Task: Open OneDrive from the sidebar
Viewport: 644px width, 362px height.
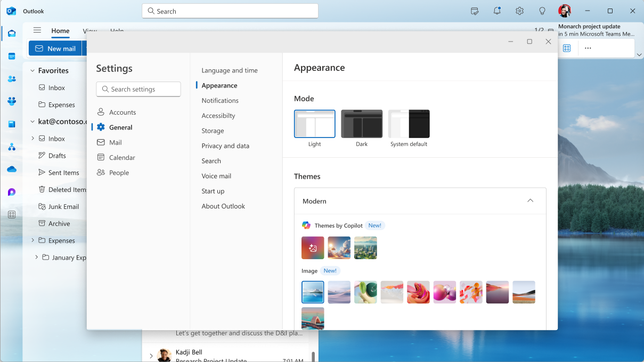Action: coord(11,169)
